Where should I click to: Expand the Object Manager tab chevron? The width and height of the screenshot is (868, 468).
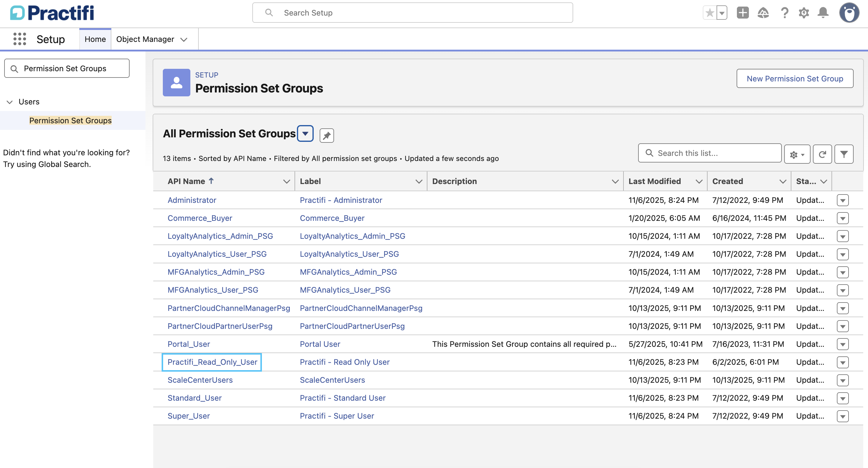[184, 39]
